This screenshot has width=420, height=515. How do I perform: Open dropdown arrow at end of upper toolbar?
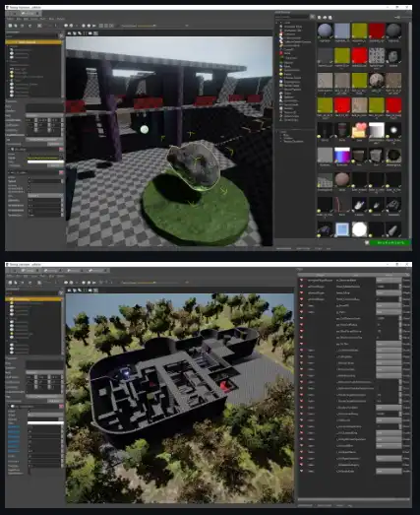(x=187, y=26)
